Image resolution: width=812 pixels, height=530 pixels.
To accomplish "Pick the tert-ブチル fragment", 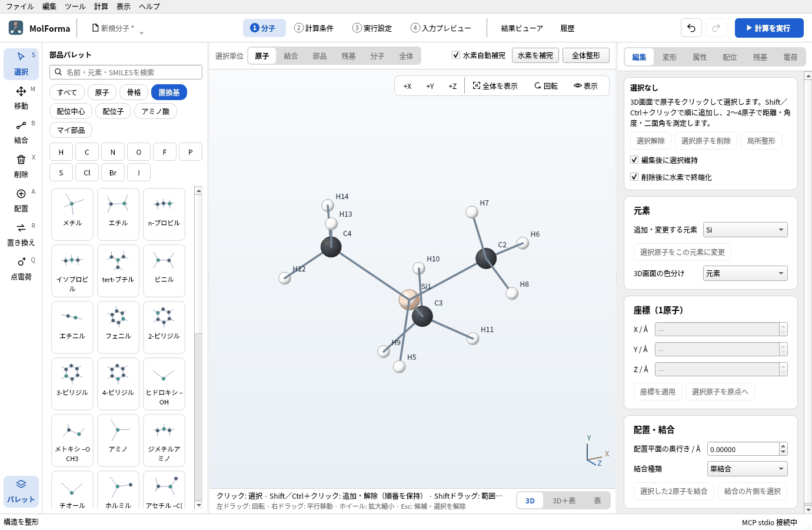I will 118,270.
